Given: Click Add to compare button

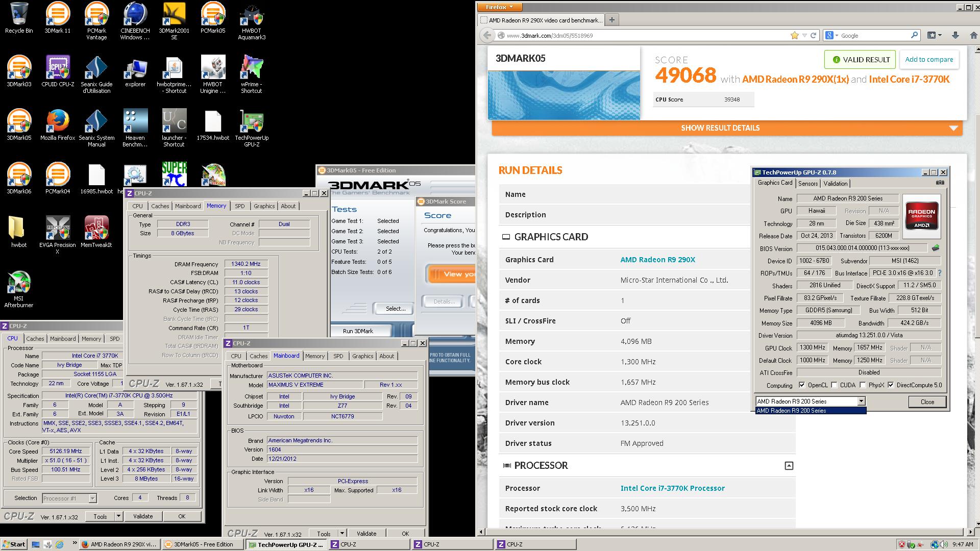Looking at the screenshot, I should tap(929, 60).
